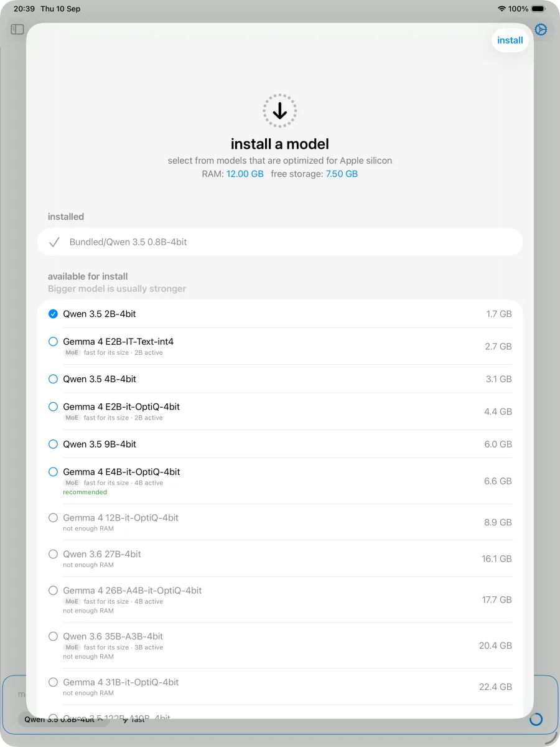The height and width of the screenshot is (747, 560).
Task: Select the Qwen 3.6 35B-A3B-4bit radio button
Action: (53, 636)
